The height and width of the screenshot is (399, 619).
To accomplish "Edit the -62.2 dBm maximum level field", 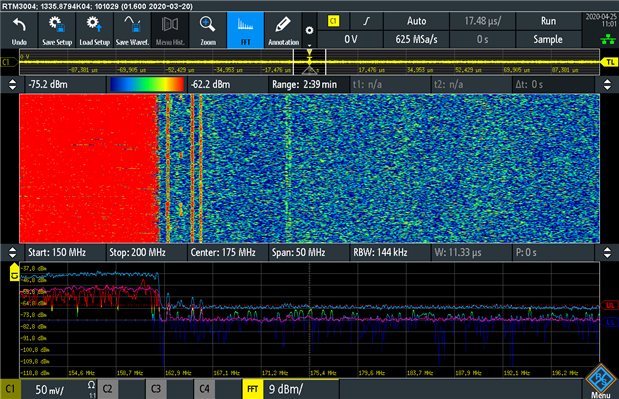I will [x=227, y=84].
